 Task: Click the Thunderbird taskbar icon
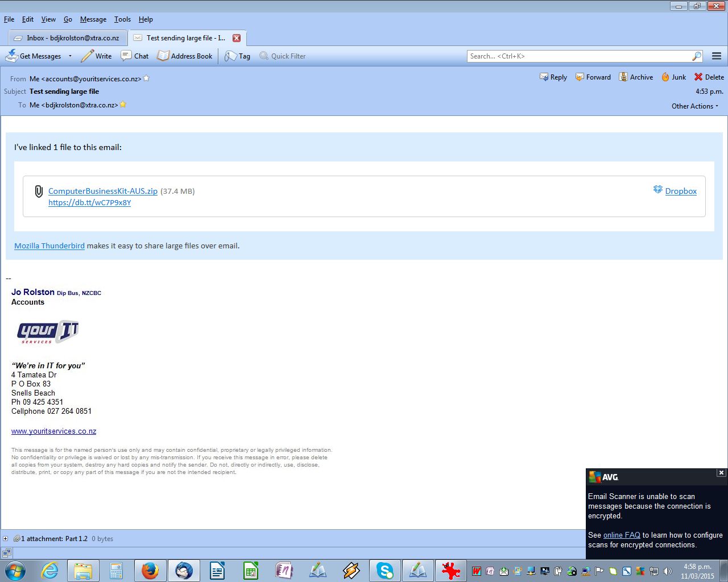184,571
